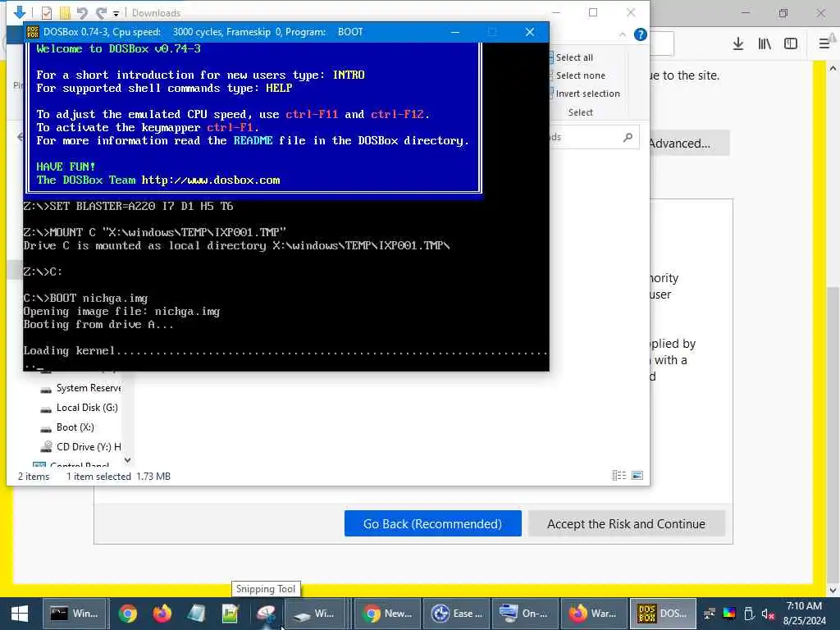Launch the pinned Chrome icon on the taskbar
840x630 pixels.
coord(127,614)
